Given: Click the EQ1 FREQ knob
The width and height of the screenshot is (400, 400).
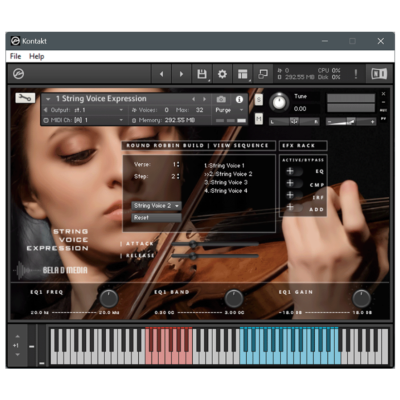Looking at the screenshot, I should (x=109, y=298).
